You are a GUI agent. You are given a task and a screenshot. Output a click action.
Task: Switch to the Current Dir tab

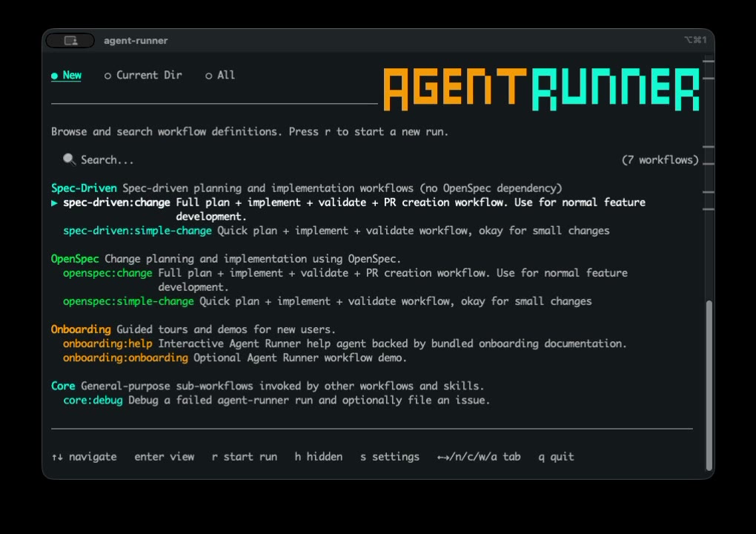(143, 75)
